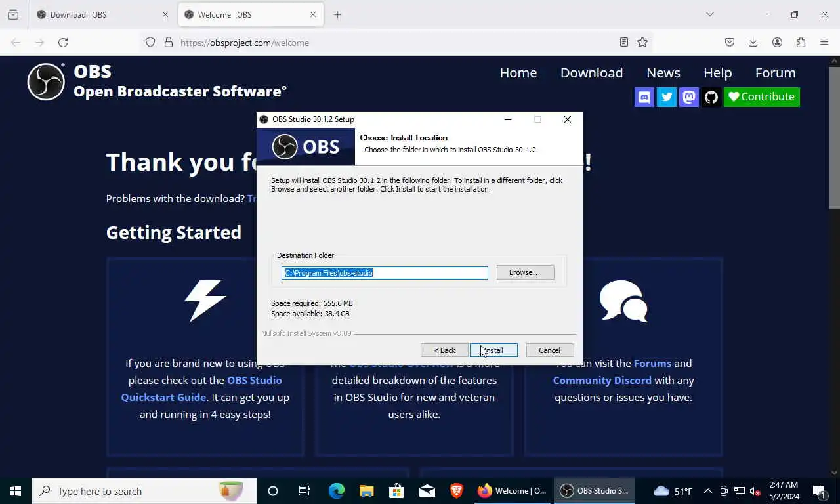Screen dimensions: 840x504
Task: Bookmark this page with the star icon
Action: point(642,43)
